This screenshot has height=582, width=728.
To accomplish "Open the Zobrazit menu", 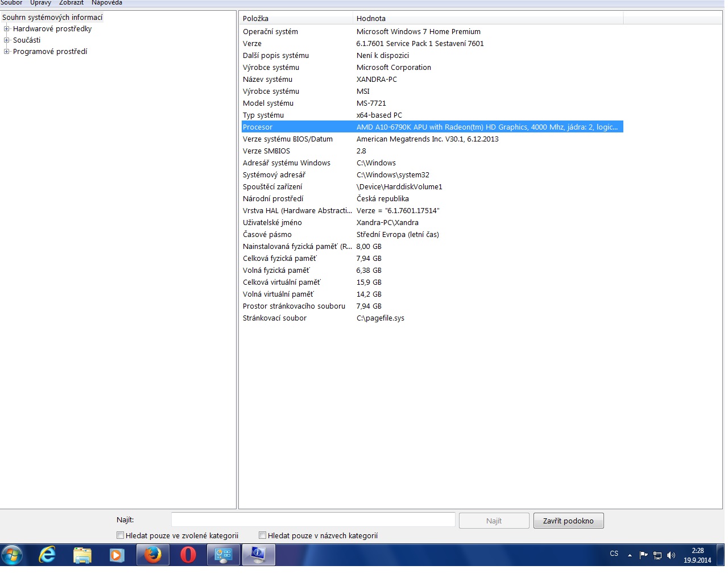I will point(71,3).
